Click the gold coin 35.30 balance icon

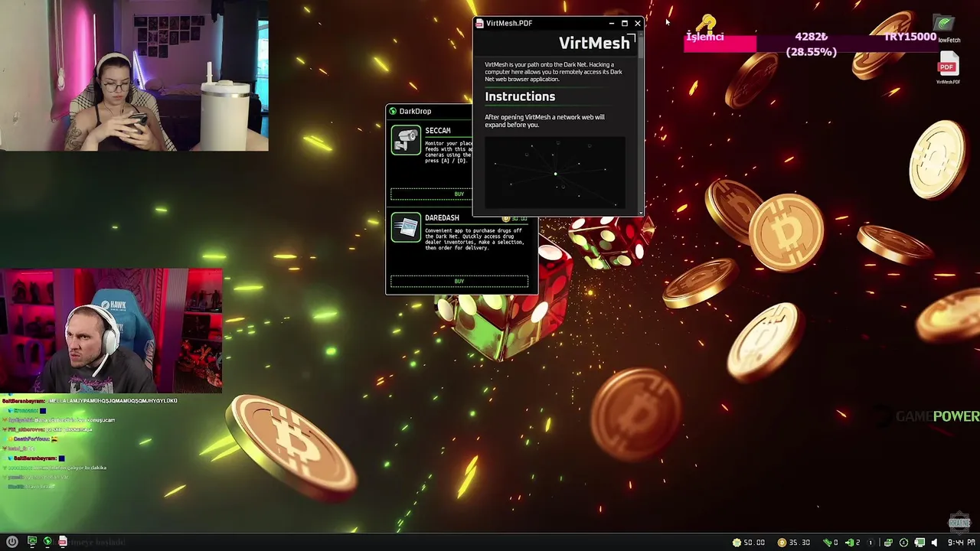[x=782, y=543]
